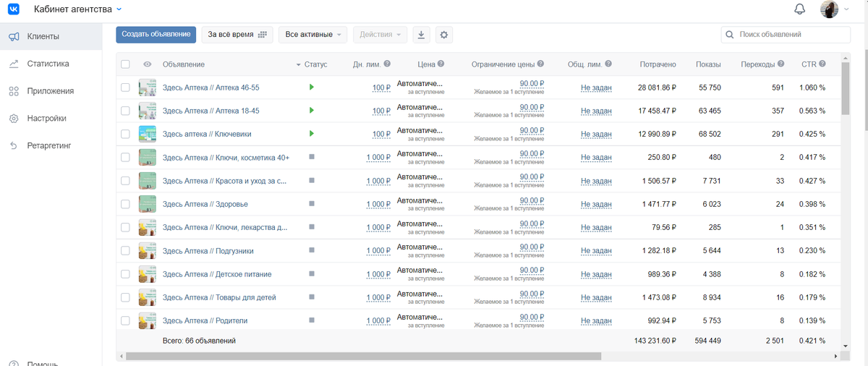
Task: Check the box for Подгузники ad
Action: [125, 251]
